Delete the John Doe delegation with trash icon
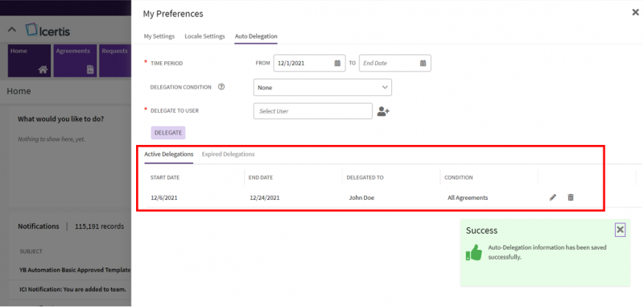This screenshot has height=307, width=644. coord(571,197)
